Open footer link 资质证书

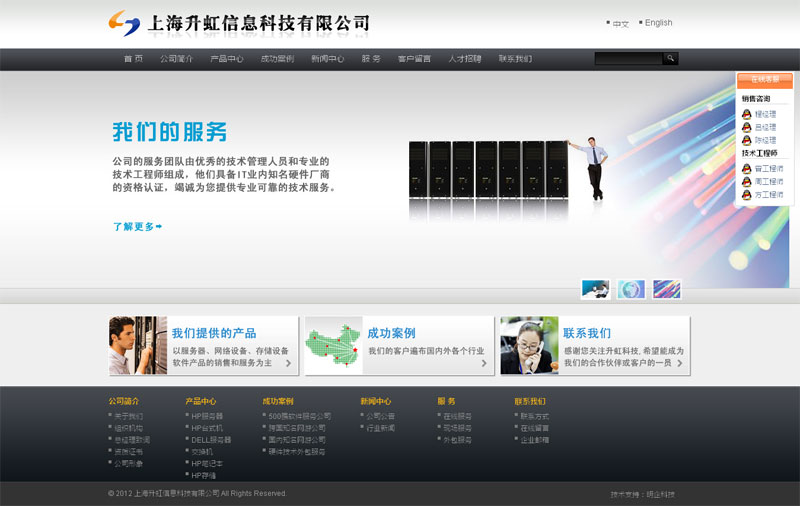[129, 452]
